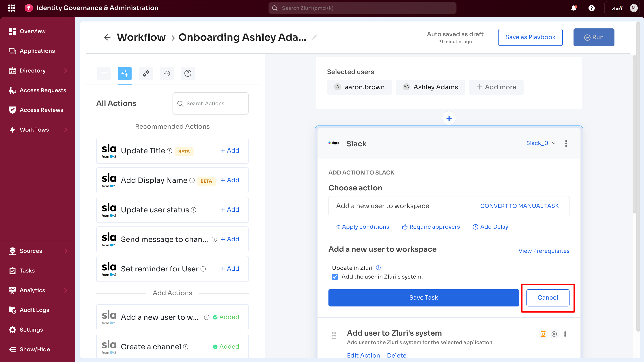Click the pencil icon to rename workflow
This screenshot has height=362, width=644.
(314, 37)
